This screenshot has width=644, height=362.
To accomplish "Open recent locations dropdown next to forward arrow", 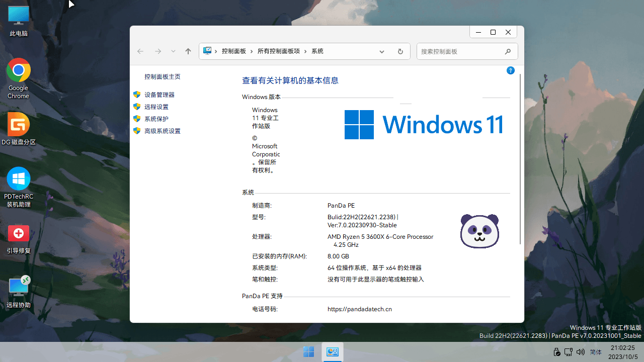I will (173, 51).
